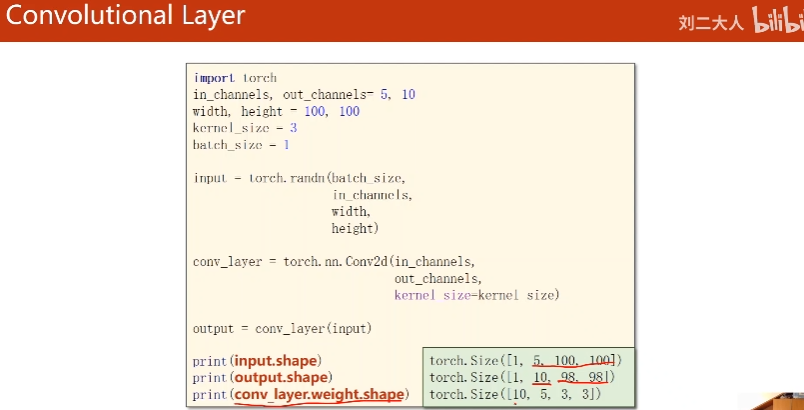Click the "print(conv_layer.weight.shape)" statement
The width and height of the screenshot is (804, 410).
click(x=301, y=395)
